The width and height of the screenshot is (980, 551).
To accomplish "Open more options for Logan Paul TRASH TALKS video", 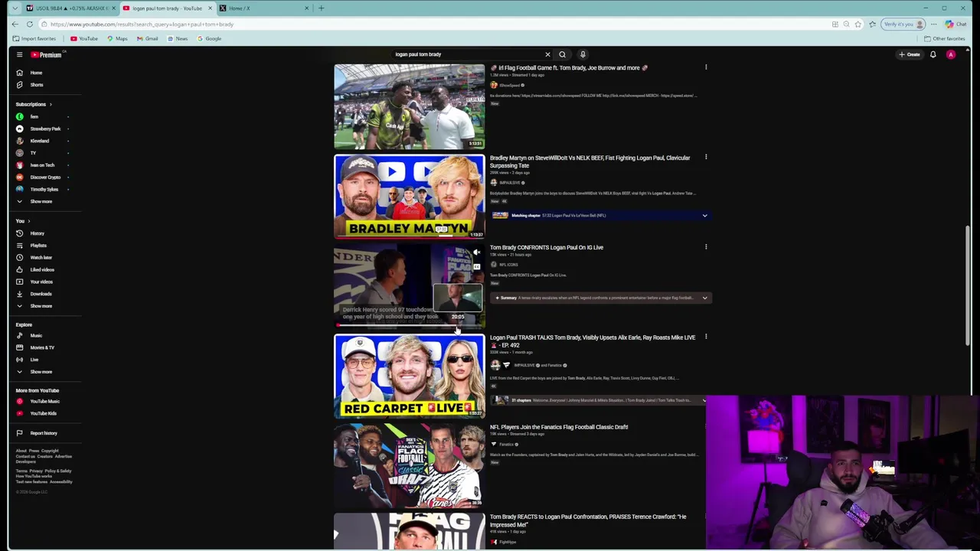I will (706, 337).
